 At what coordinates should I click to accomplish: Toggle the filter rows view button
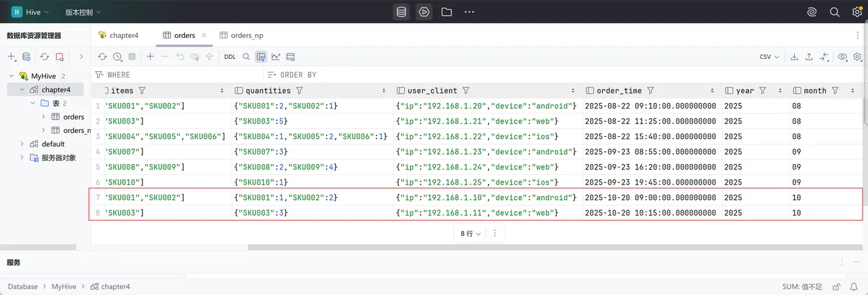[x=261, y=57]
